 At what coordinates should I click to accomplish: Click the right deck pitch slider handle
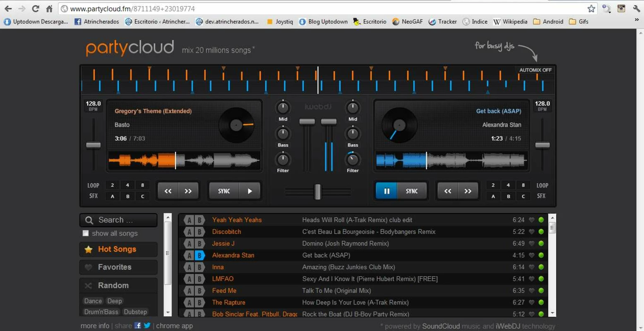542,145
